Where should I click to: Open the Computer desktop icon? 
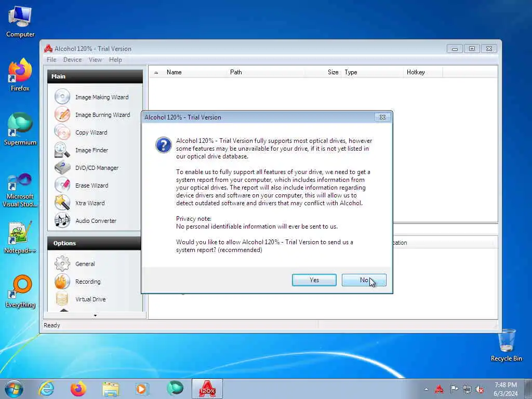20,22
